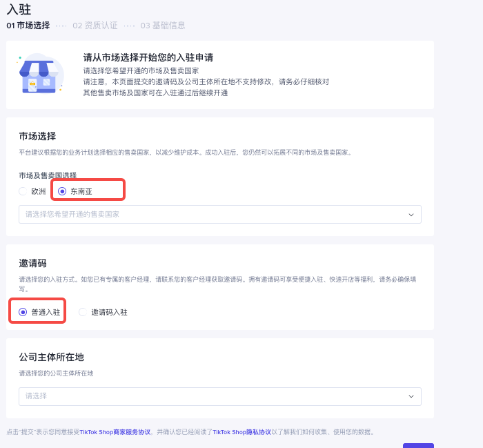
Task: Click the 邀请码 section heading
Action: pyautogui.click(x=32, y=263)
